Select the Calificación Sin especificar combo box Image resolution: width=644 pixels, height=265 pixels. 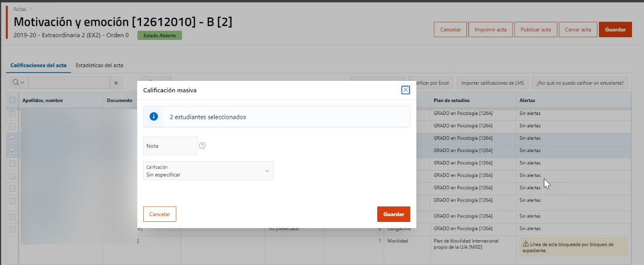[208, 171]
